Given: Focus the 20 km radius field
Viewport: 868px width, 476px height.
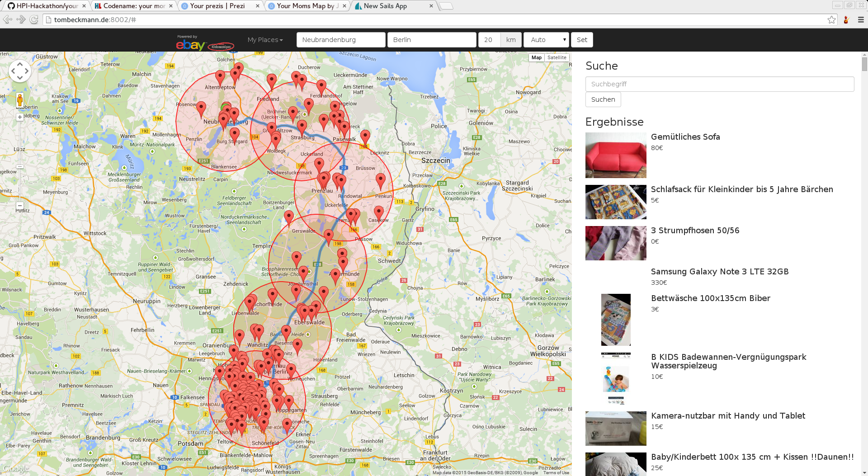Looking at the screenshot, I should 489,40.
